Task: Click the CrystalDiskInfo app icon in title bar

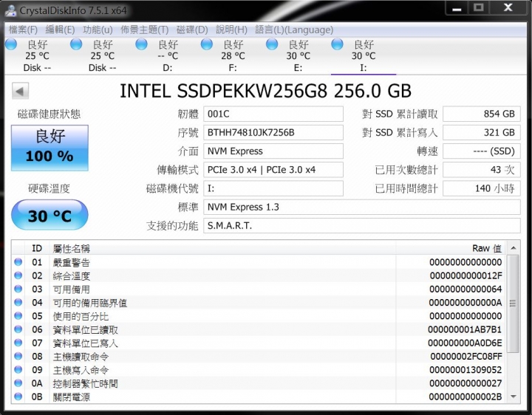Action: [x=10, y=10]
